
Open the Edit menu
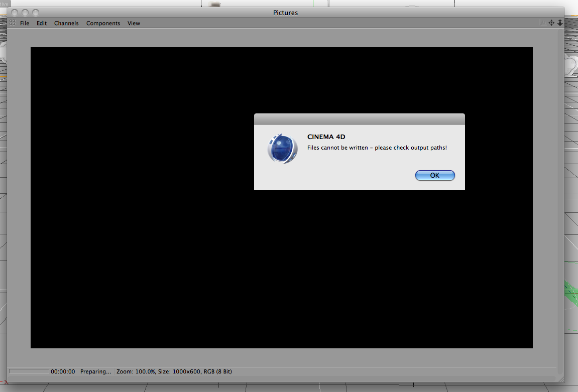tap(42, 23)
